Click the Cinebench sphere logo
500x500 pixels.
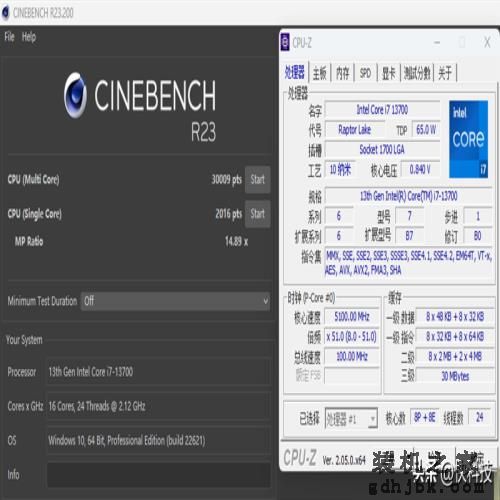pos(75,95)
